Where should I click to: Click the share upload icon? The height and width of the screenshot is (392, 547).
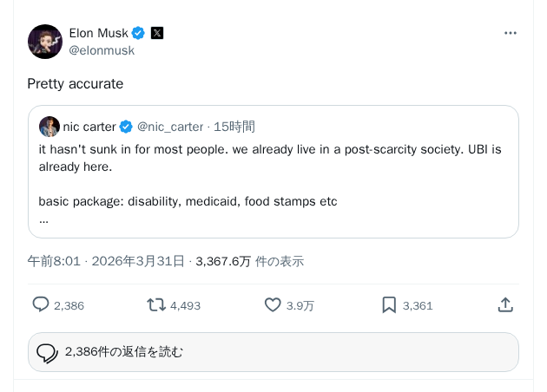click(x=505, y=304)
